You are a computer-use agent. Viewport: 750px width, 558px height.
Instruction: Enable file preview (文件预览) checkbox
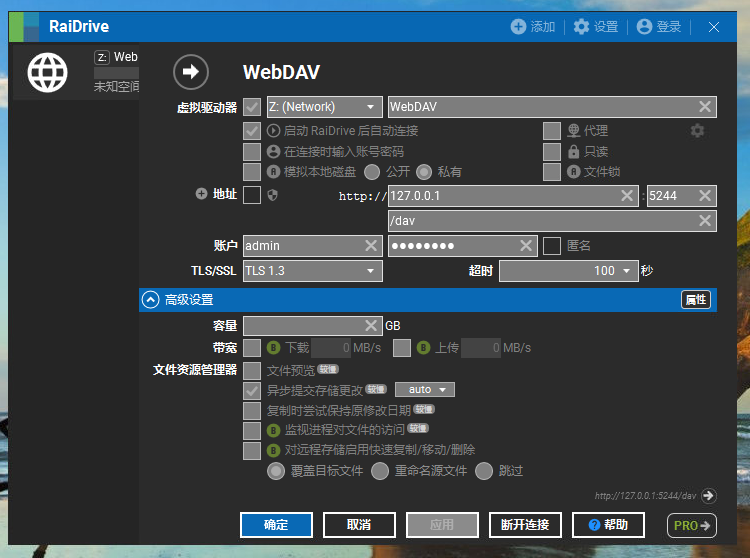[252, 371]
